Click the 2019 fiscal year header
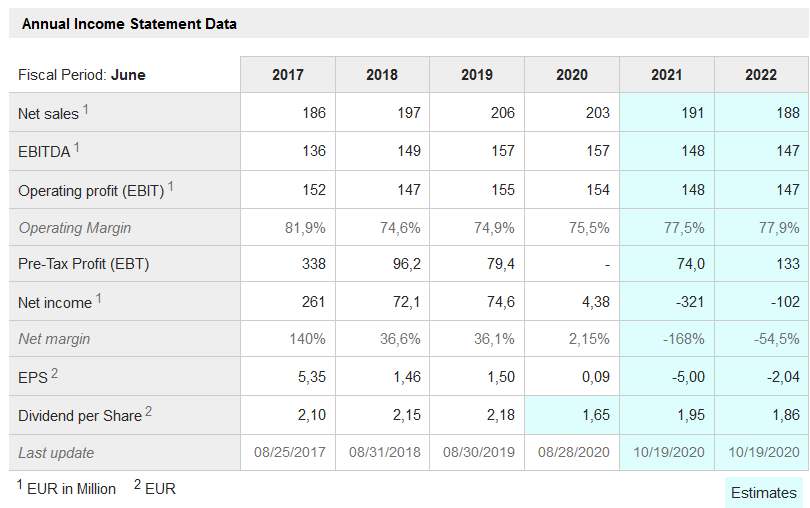 [477, 75]
